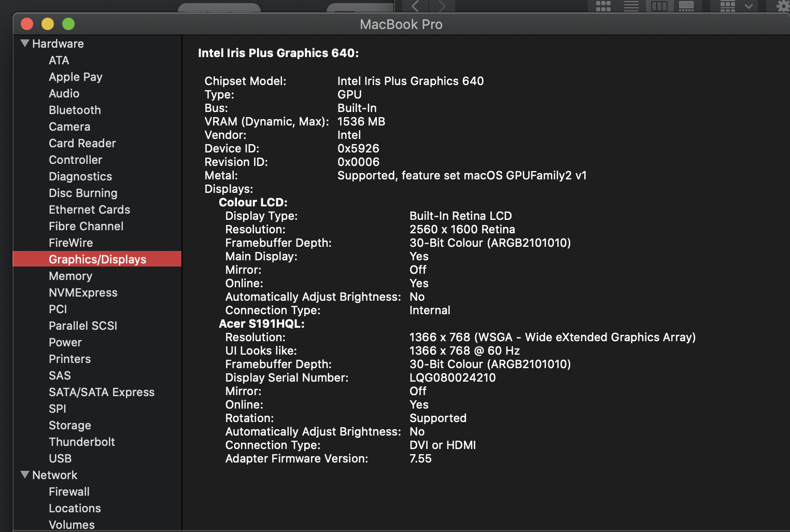
Task: Show Audio hardware information
Action: point(64,93)
